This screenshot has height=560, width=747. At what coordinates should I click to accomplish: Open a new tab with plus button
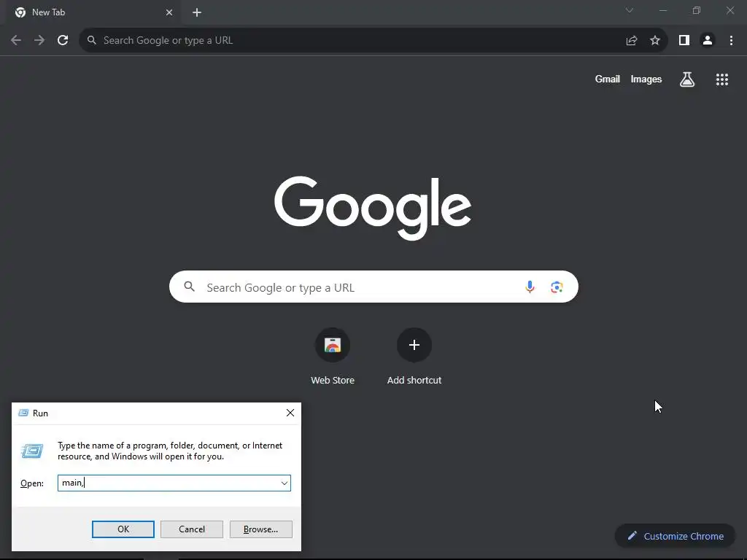coord(197,12)
